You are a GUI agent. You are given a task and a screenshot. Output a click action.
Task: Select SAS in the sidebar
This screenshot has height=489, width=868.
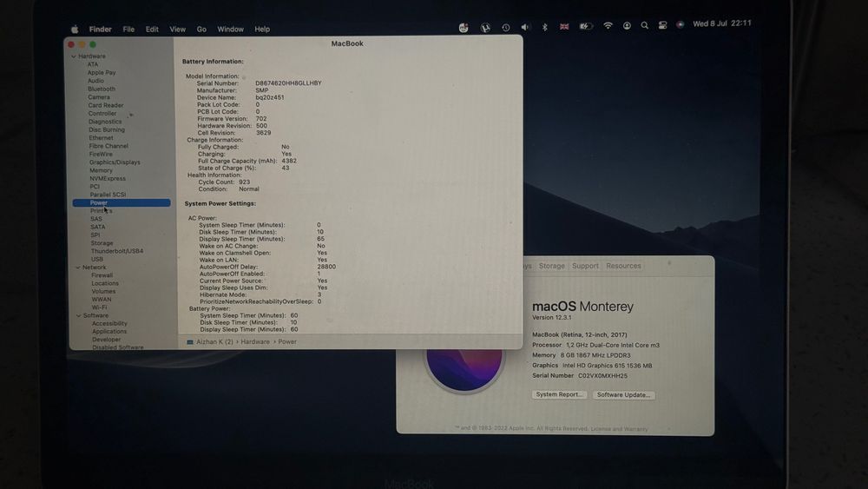pyautogui.click(x=96, y=219)
